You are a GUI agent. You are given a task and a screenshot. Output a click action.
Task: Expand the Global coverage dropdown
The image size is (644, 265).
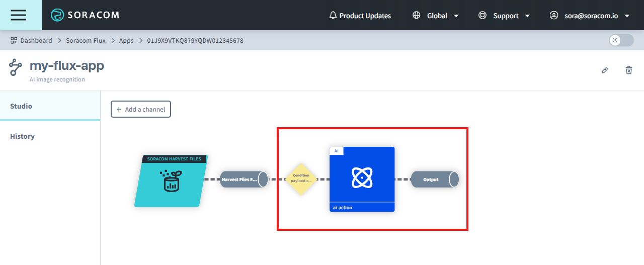tap(436, 16)
